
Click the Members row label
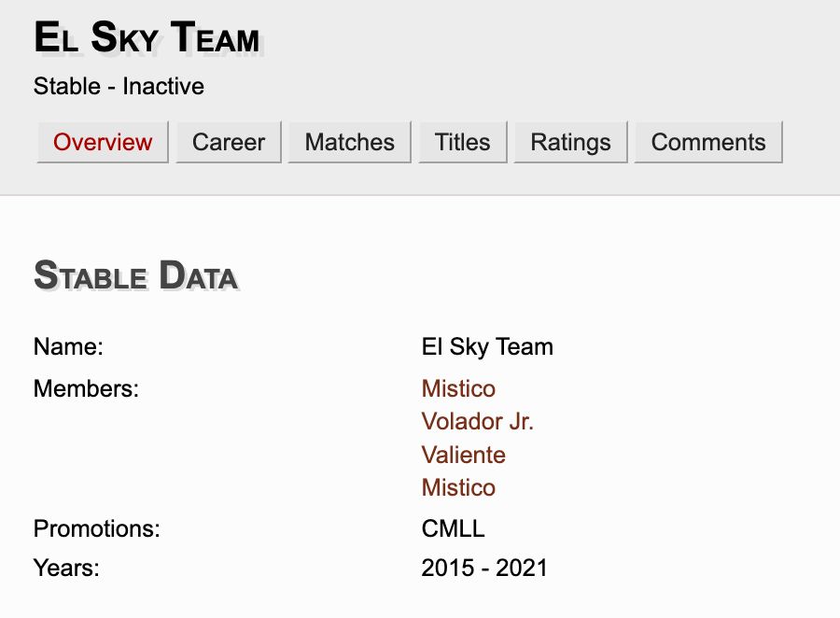[x=86, y=388]
